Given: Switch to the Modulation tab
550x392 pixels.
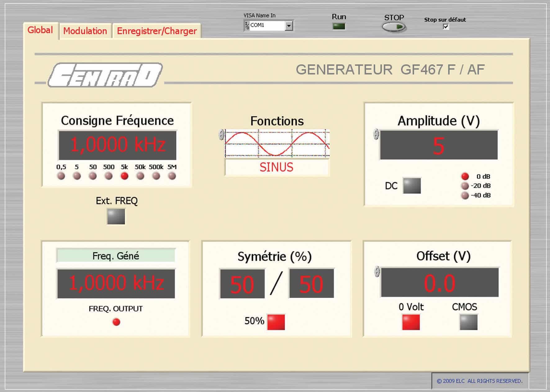Looking at the screenshot, I should click(85, 31).
